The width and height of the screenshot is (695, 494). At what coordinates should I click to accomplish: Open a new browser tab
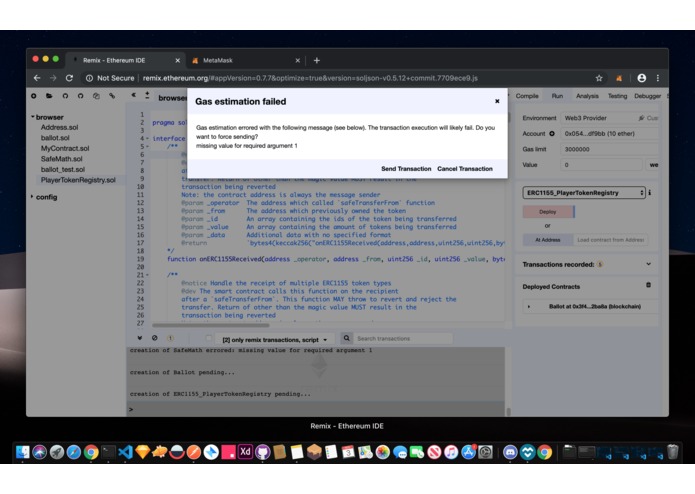click(x=316, y=60)
